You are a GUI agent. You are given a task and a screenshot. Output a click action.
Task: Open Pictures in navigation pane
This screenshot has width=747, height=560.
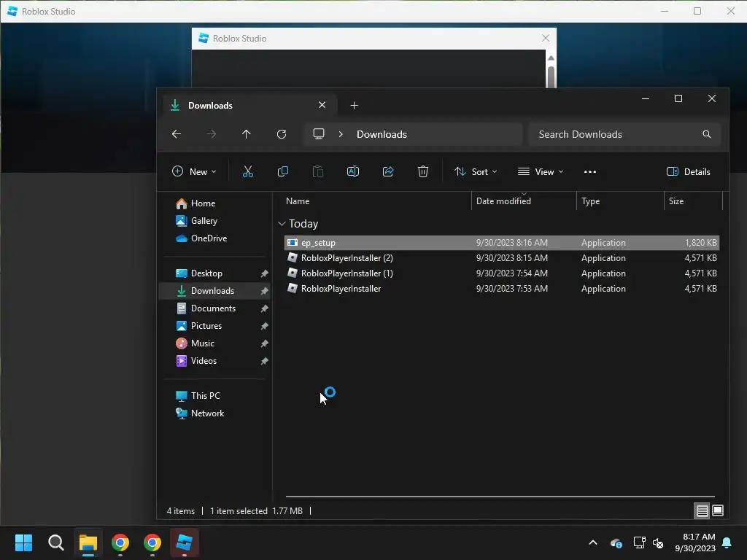(x=206, y=326)
